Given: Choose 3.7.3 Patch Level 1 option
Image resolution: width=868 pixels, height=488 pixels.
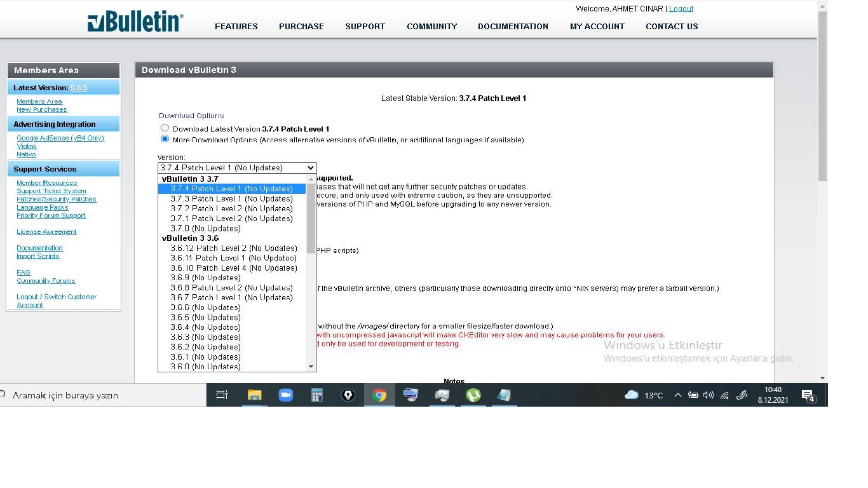Looking at the screenshot, I should coord(232,199).
